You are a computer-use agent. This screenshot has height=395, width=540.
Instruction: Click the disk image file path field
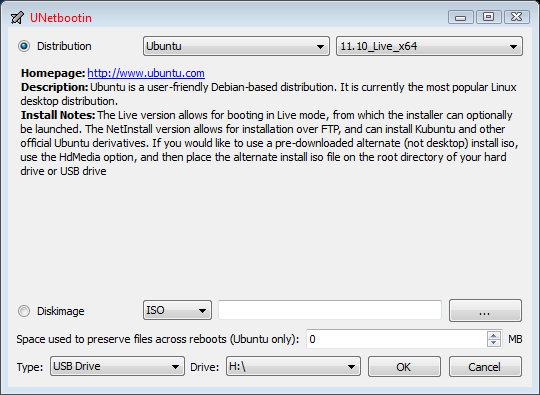pos(330,310)
